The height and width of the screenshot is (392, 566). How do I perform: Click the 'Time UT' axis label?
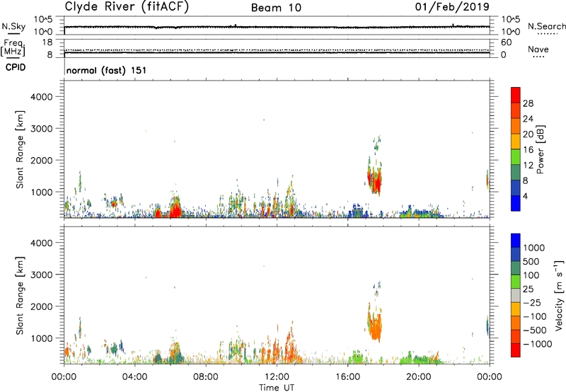click(277, 388)
